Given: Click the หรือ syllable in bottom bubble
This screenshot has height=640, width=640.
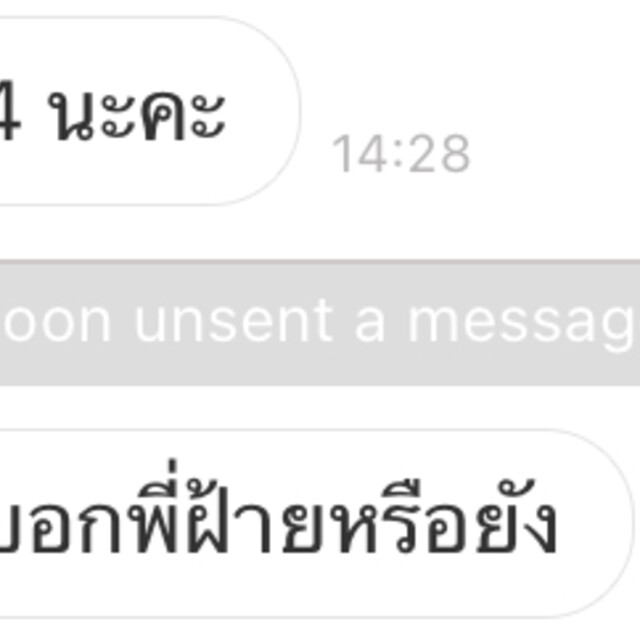Looking at the screenshot, I should (x=402, y=516).
